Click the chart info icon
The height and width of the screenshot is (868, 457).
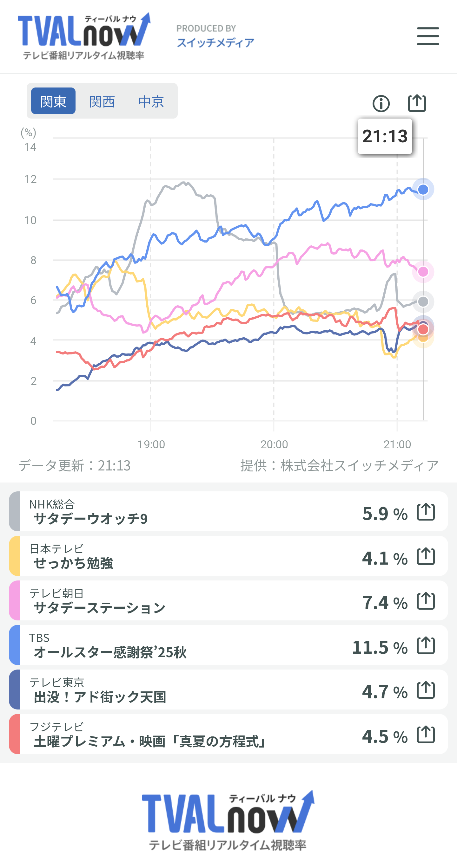tap(381, 103)
